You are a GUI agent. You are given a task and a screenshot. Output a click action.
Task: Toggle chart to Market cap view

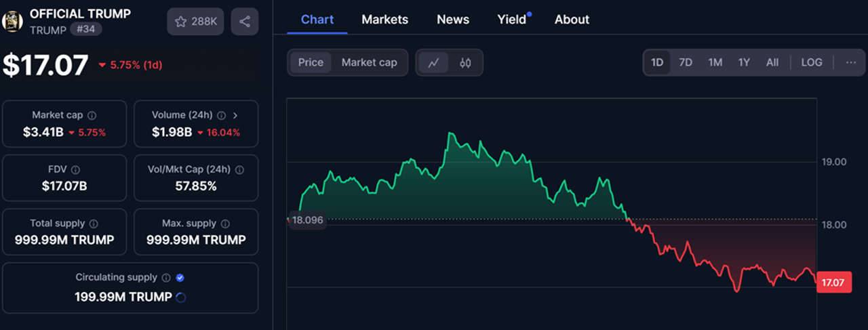coord(369,62)
